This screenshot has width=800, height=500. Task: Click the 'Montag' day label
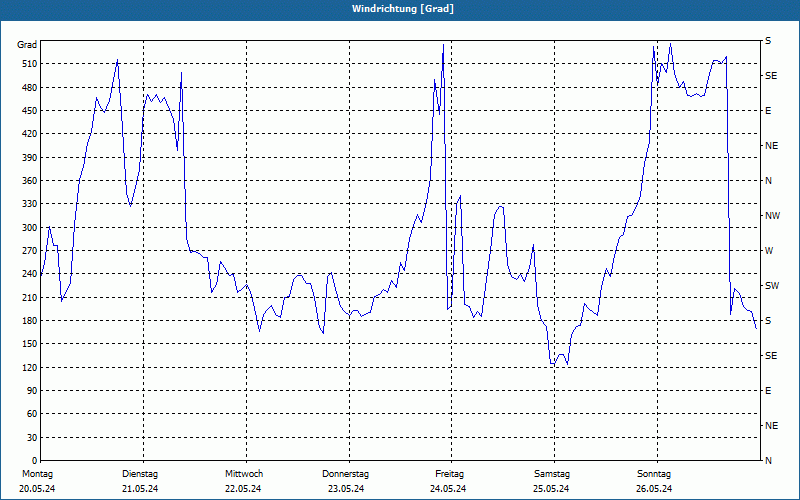[37, 474]
